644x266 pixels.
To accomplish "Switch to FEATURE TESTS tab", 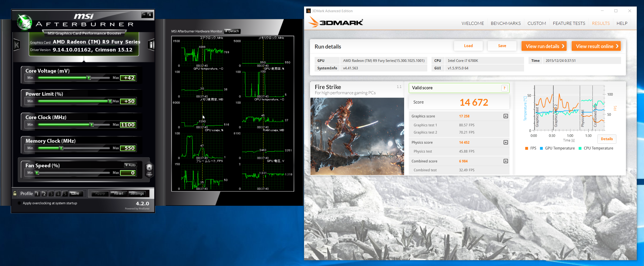I will 569,23.
